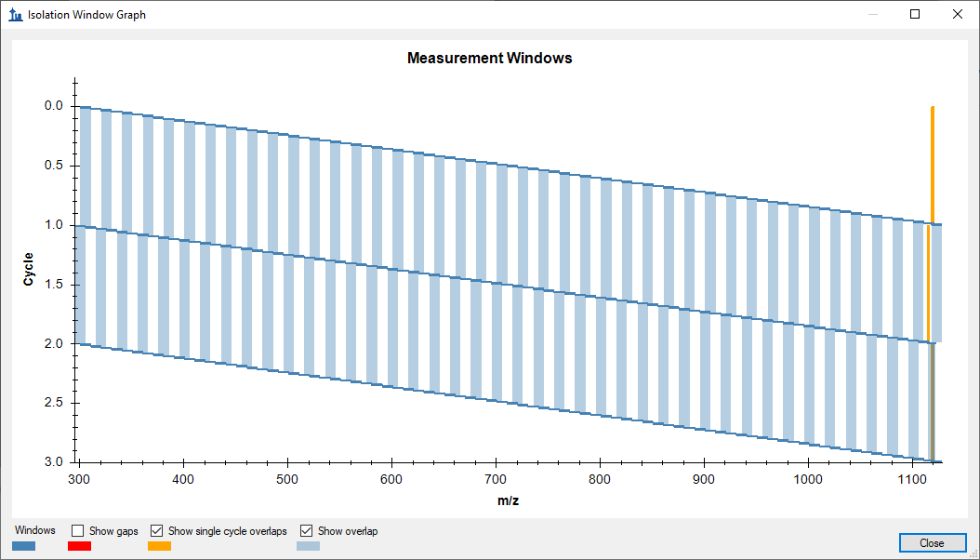This screenshot has width=980, height=560.
Task: Maximize the Isolation Window Graph window
Action: (915, 15)
